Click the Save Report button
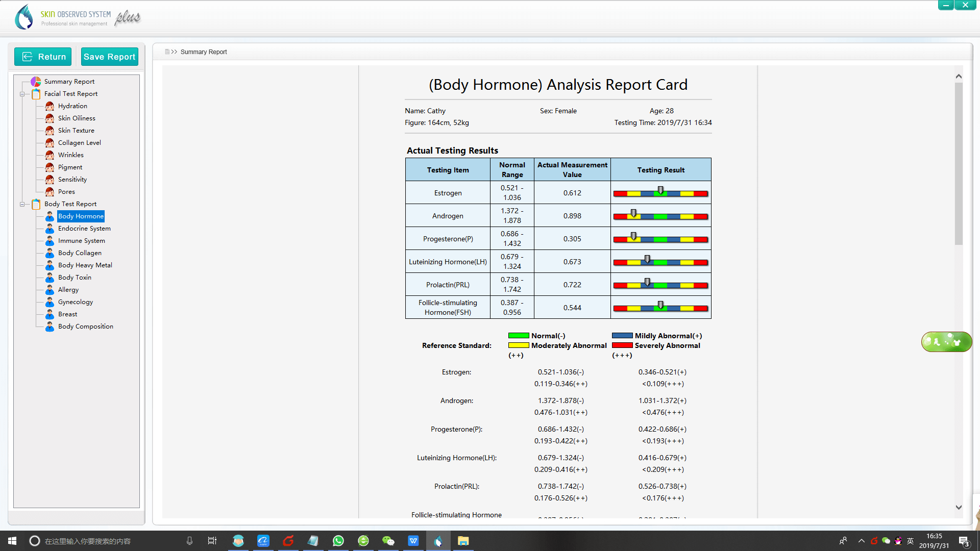Viewport: 980px width, 551px height. point(109,57)
